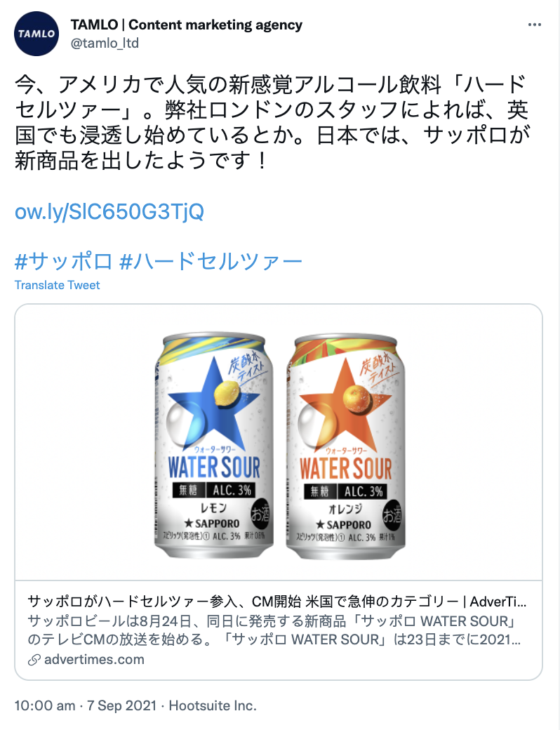
Task: Click the TAMLO profile avatar
Action: click(36, 34)
